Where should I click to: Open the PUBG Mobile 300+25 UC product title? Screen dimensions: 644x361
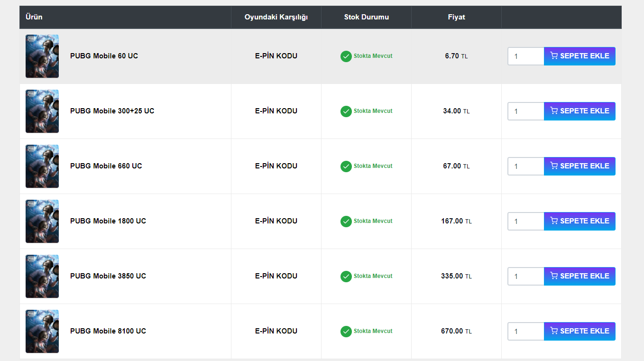[x=112, y=111]
